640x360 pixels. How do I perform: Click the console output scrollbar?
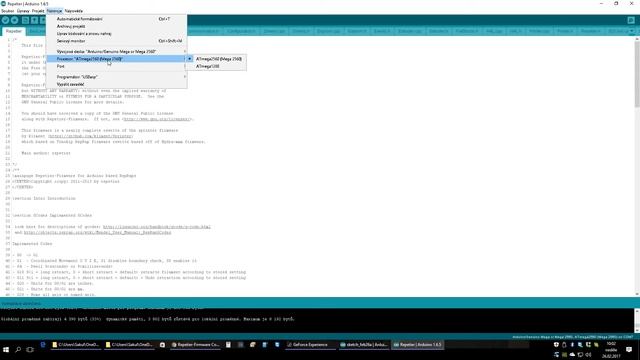[637, 321]
